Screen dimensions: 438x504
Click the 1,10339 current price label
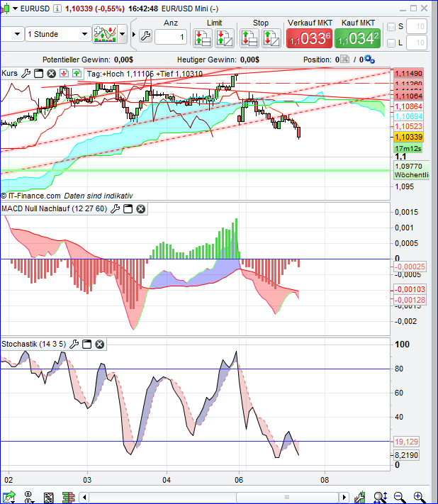408,137
